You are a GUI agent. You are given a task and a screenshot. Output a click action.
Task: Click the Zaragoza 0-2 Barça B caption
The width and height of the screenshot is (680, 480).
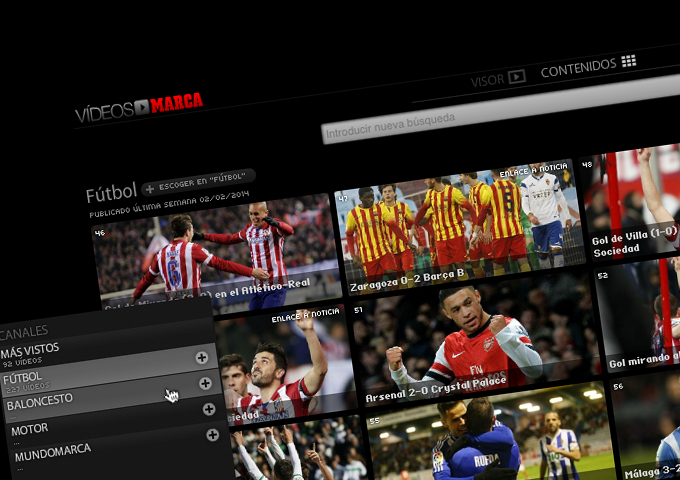click(407, 281)
